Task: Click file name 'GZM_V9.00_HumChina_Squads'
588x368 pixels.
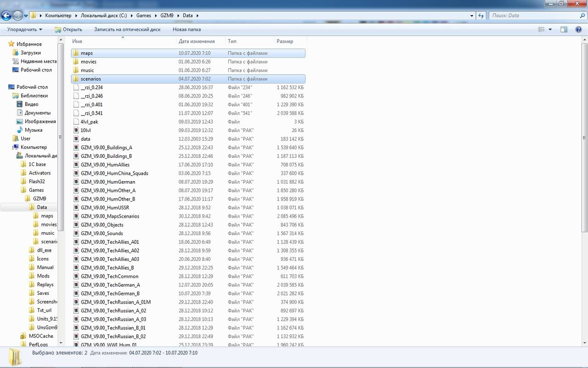Action: point(114,173)
